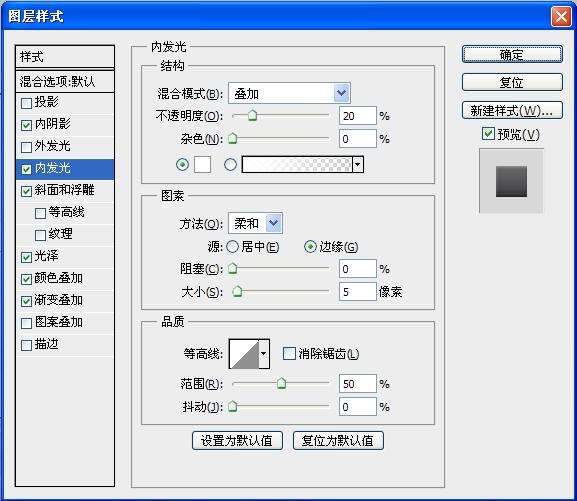577x501 pixels.
Task: Open the contour (等高线) picker thumbnail
Action: click(244, 354)
